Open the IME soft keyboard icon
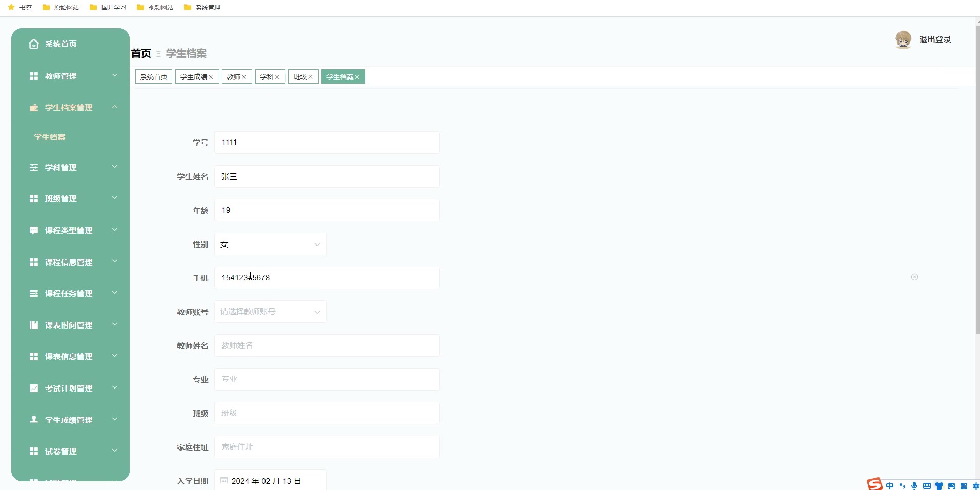The height and width of the screenshot is (490, 980). pos(927,485)
